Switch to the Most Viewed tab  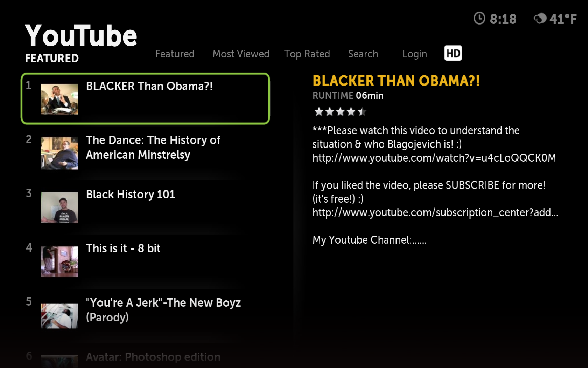(241, 54)
